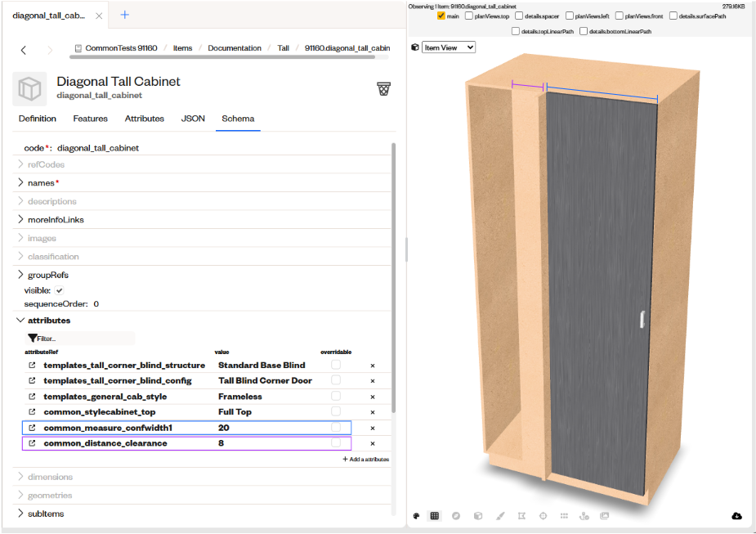Click the trash basket delete icon

384,89
